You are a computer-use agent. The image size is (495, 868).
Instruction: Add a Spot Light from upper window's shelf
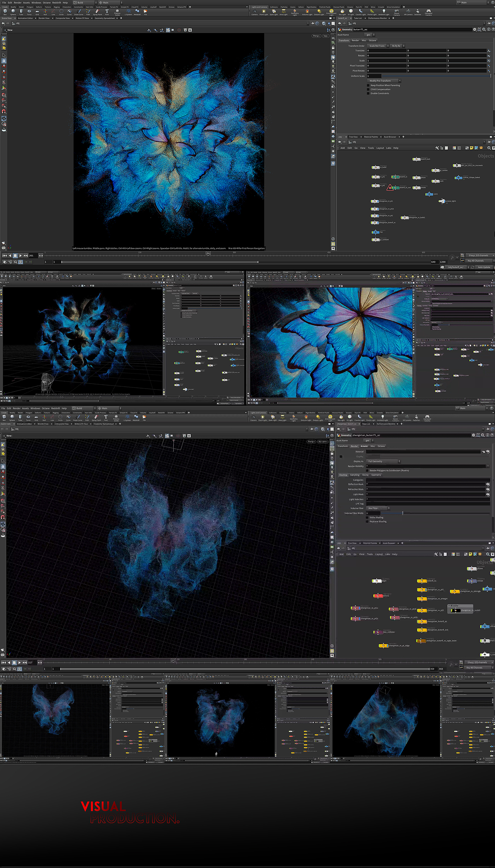click(273, 12)
